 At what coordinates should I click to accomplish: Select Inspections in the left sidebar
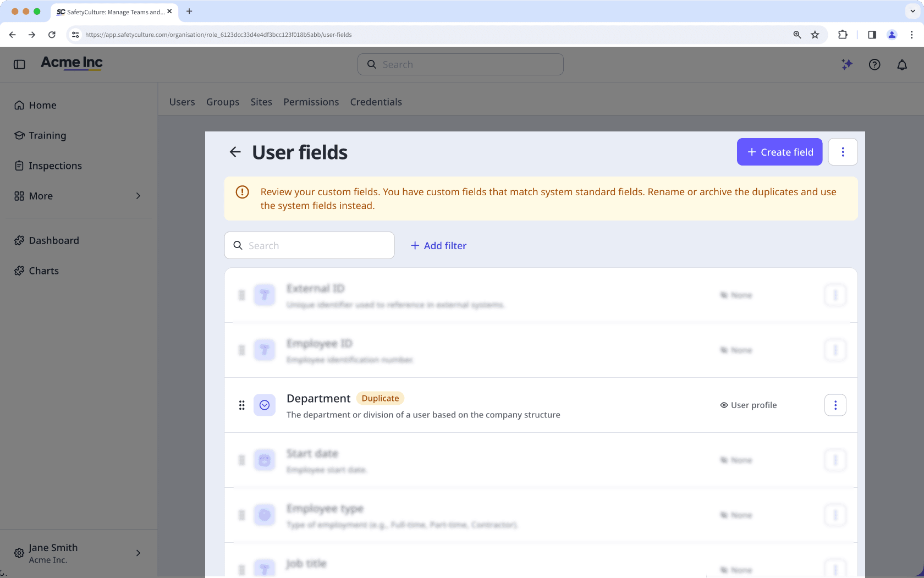click(x=55, y=166)
